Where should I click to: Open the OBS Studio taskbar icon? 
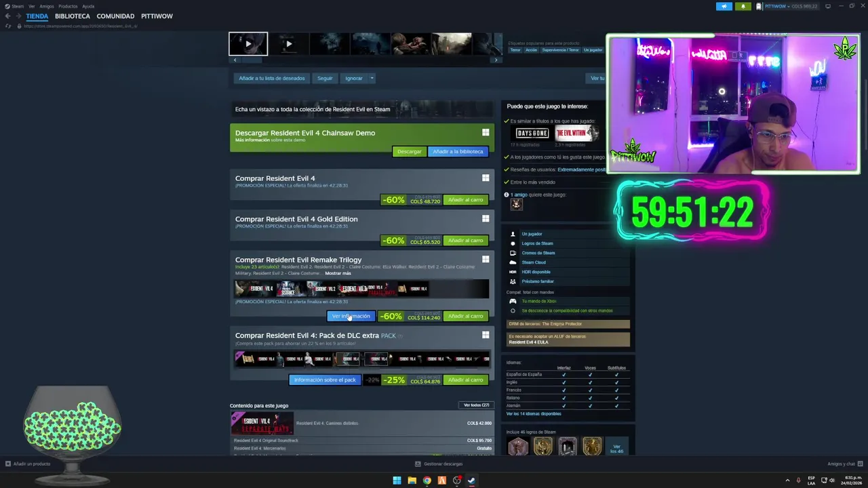click(x=456, y=481)
